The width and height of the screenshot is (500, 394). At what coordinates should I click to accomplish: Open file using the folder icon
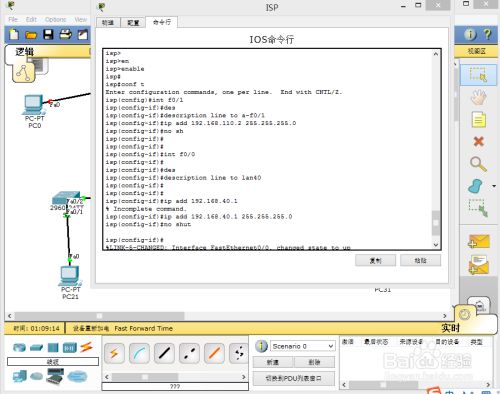(31, 35)
